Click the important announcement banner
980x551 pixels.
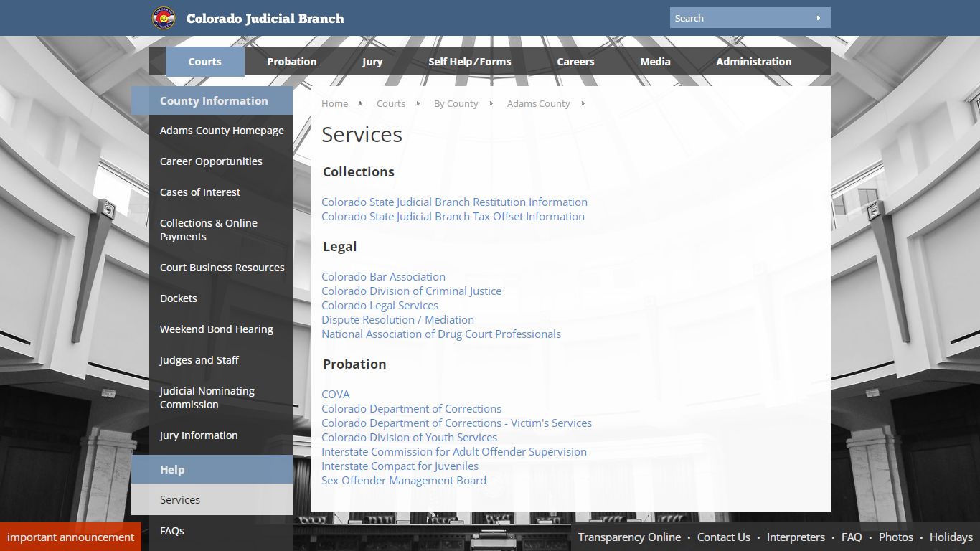pos(70,537)
